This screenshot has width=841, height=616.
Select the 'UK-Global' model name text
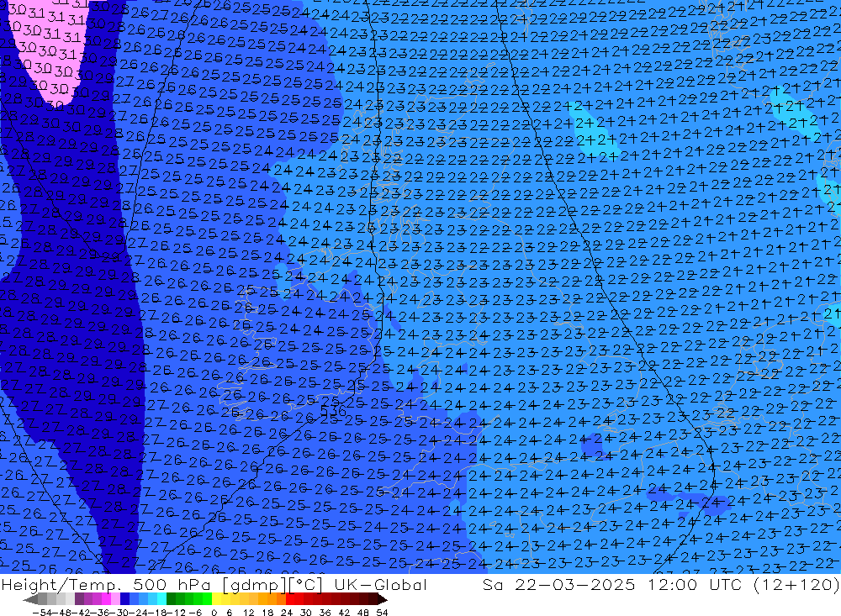380,584
